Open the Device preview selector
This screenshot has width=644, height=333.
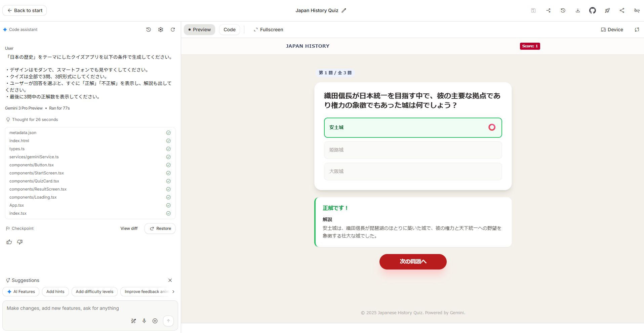[612, 30]
